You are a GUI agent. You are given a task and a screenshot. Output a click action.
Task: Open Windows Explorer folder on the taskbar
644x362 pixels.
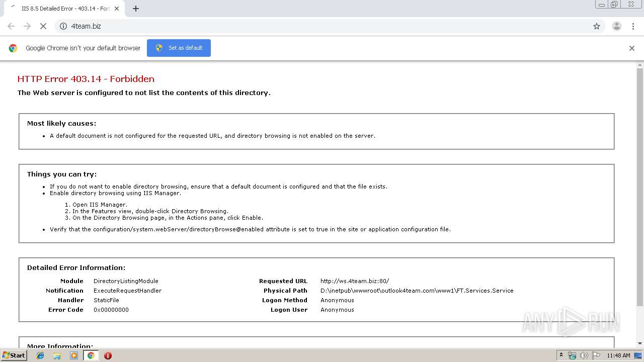[57, 355]
